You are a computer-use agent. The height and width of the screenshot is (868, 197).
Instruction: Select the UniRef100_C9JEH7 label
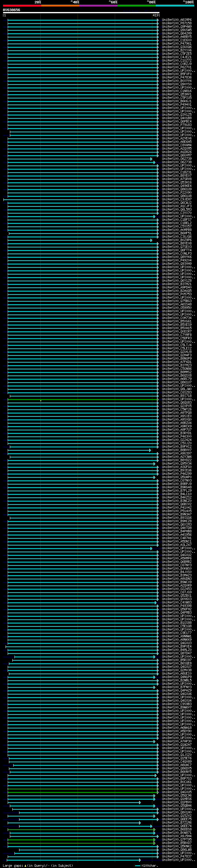point(177,200)
